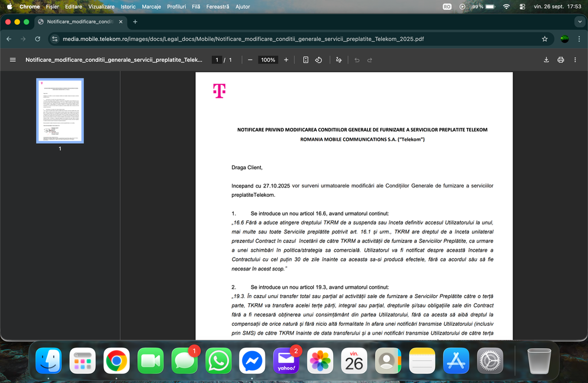The height and width of the screenshot is (383, 588).
Task: Open Chrome's three-dot menu
Action: pyautogui.click(x=577, y=39)
